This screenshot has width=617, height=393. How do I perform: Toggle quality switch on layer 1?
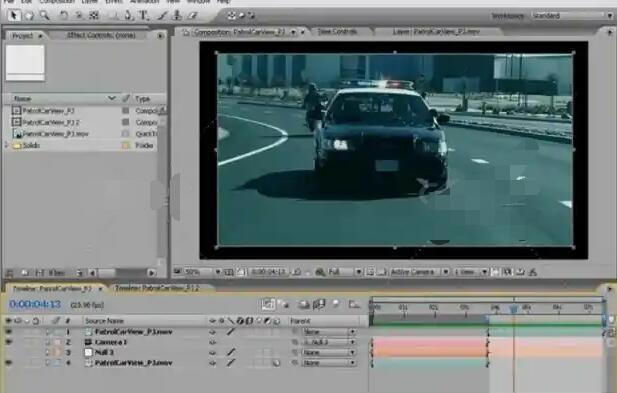click(231, 332)
